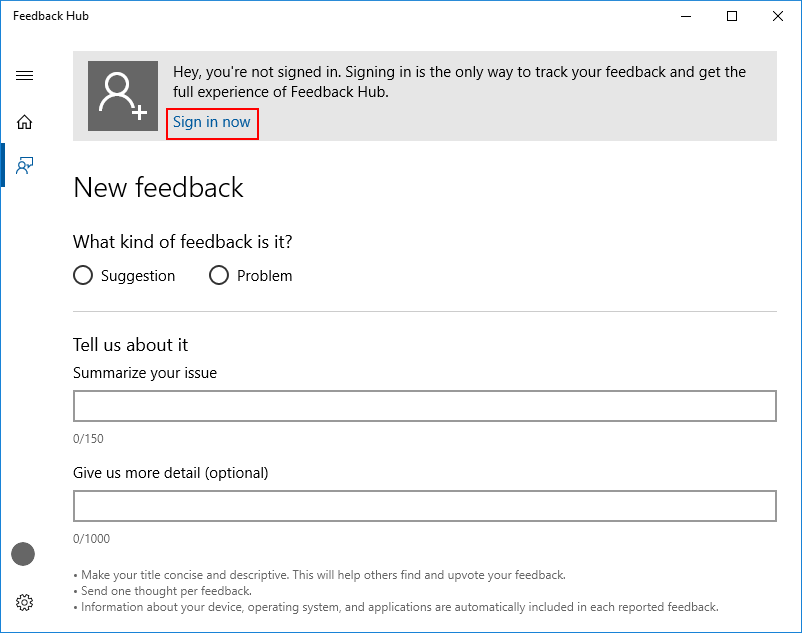Click the add-user avatar image
Screen dimensions: 802x633
(x=123, y=96)
